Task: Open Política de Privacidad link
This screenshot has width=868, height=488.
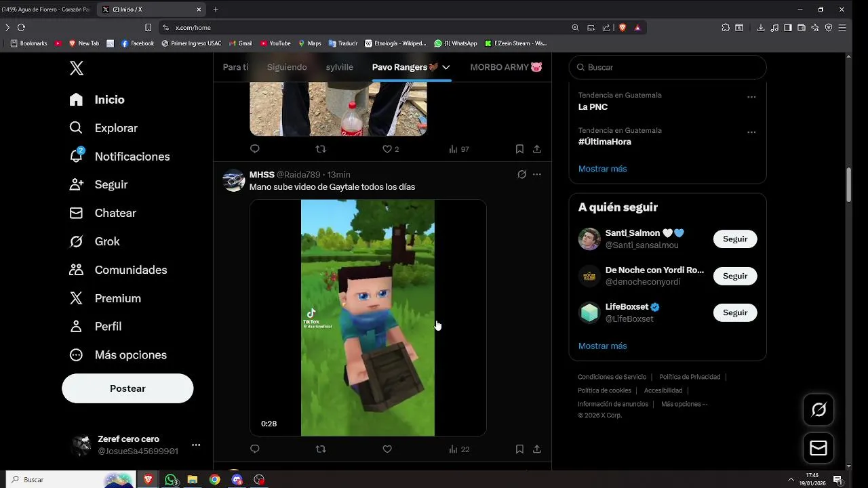Action: click(x=690, y=377)
